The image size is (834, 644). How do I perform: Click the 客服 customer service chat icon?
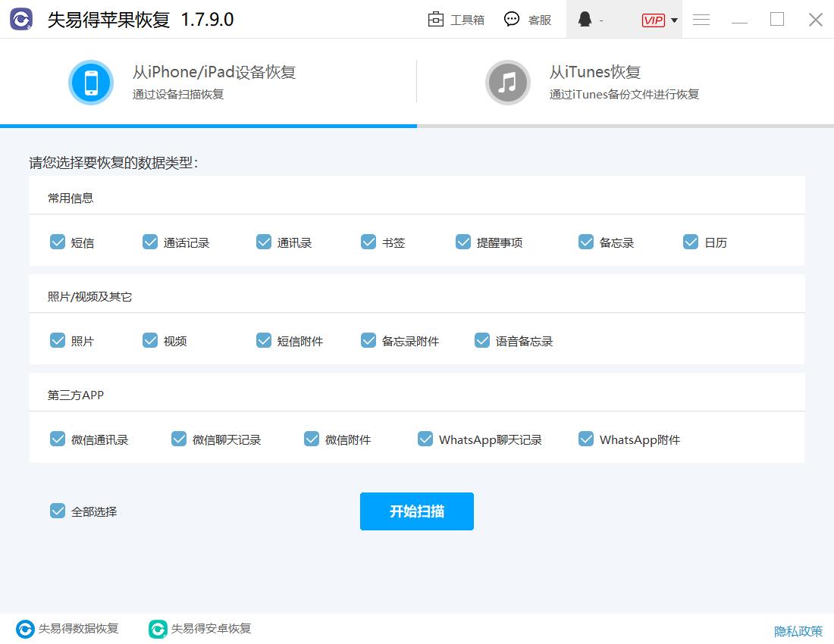tap(512, 20)
